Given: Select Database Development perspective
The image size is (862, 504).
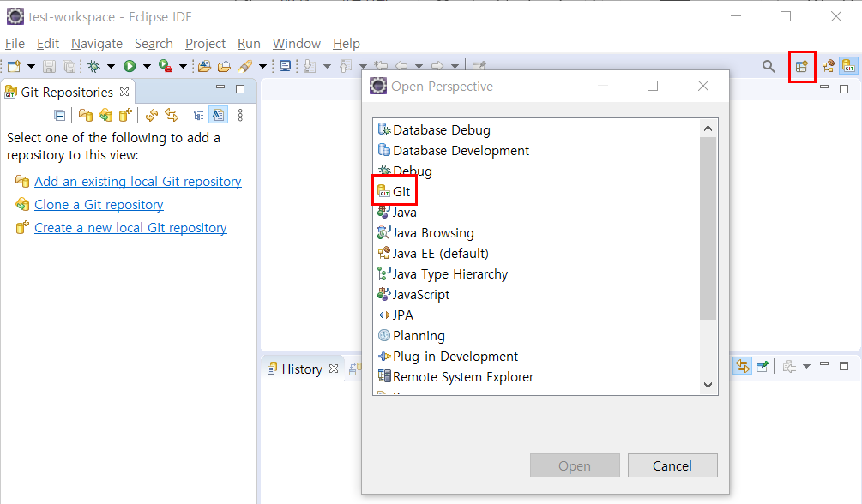Looking at the screenshot, I should click(454, 151).
